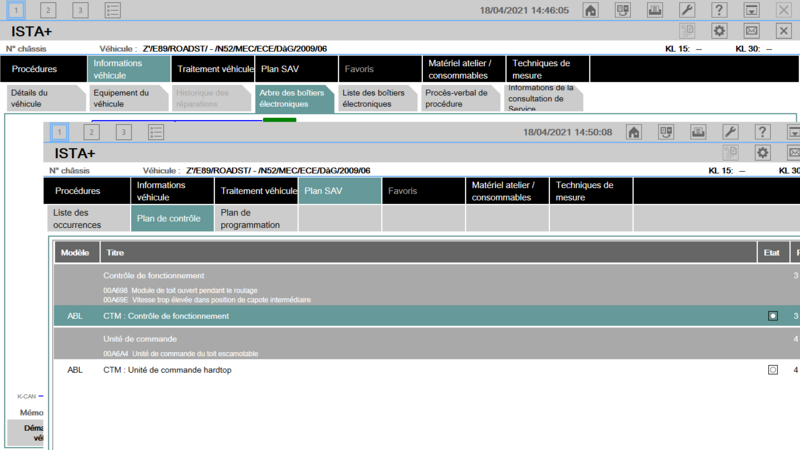The image size is (800, 450).
Task: Select row CTM : Contrôle de fonctionnement
Action: tap(427, 316)
